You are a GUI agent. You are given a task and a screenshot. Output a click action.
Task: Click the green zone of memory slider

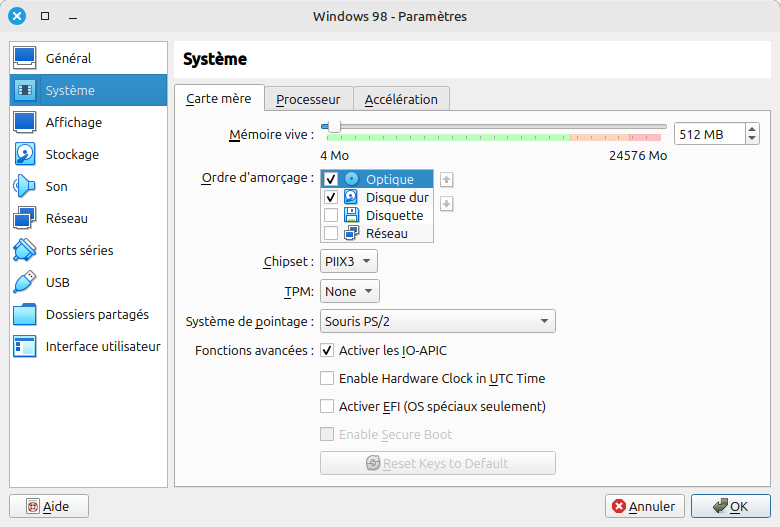point(448,137)
